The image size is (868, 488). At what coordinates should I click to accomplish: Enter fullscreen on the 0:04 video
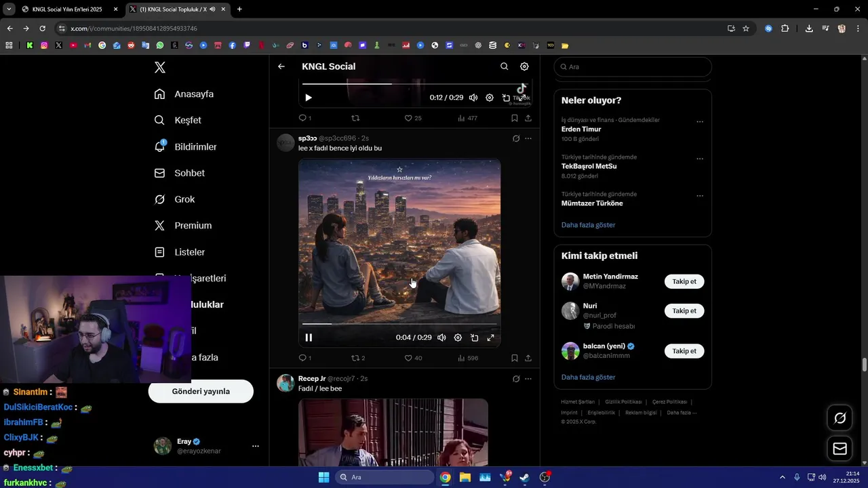coord(490,338)
